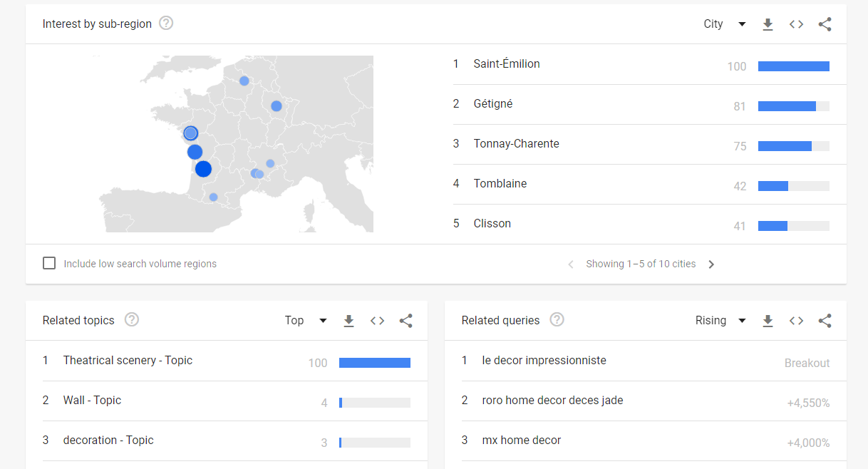Viewport: 868px width, 469px height.
Task: Enable Include low search volume regions
Action: pyautogui.click(x=49, y=263)
